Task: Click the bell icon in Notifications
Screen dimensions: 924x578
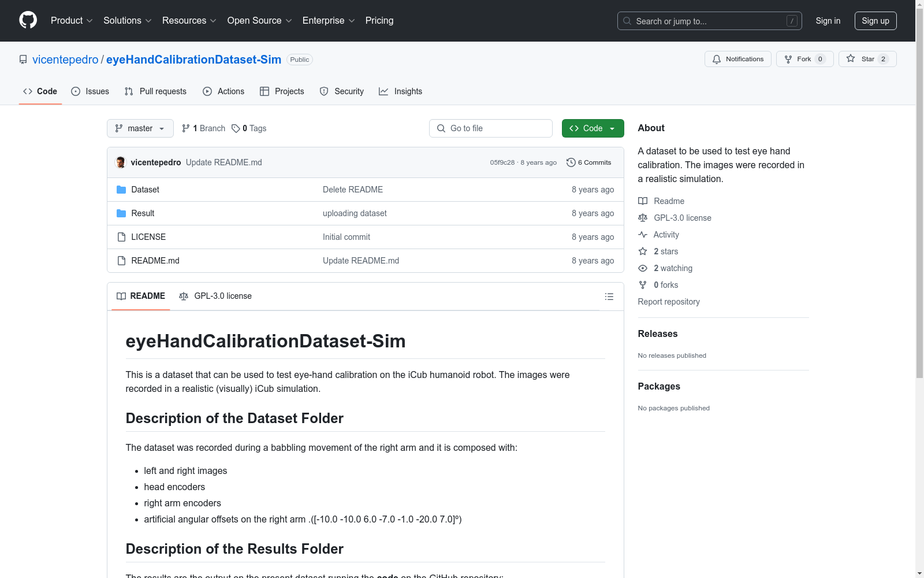Action: click(717, 59)
